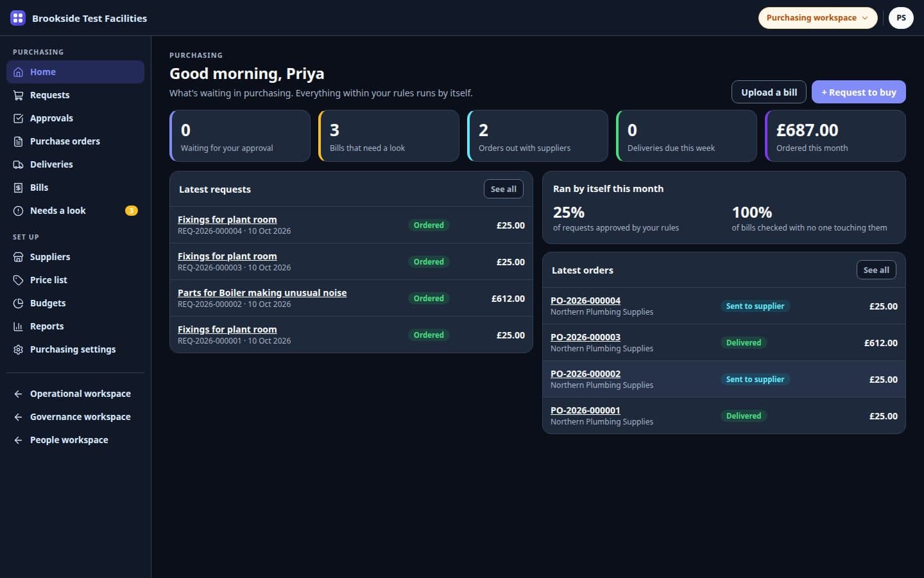Image resolution: width=924 pixels, height=578 pixels.
Task: Click 25% of requests approved statistic
Action: coord(616,218)
